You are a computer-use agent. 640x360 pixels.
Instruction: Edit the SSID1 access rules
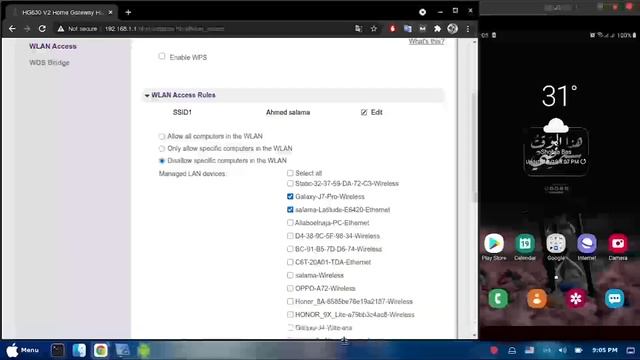coord(372,112)
